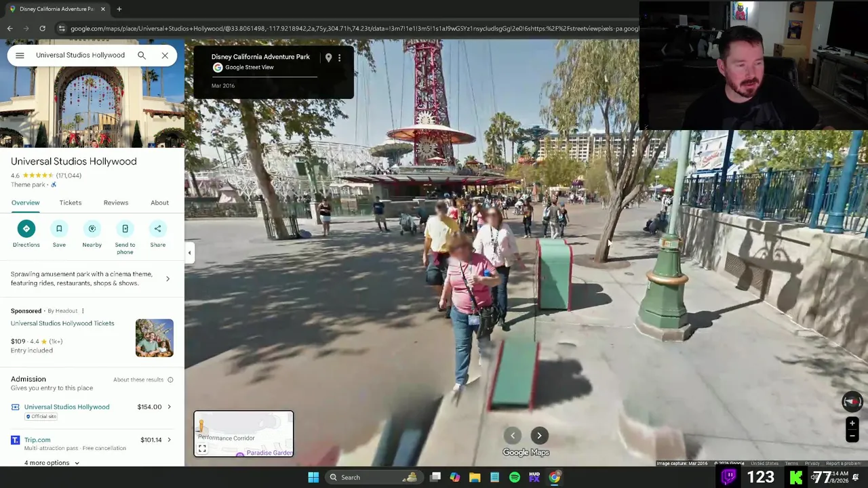Click the Share icon button
Viewport: 868px width, 488px height.
tap(158, 228)
